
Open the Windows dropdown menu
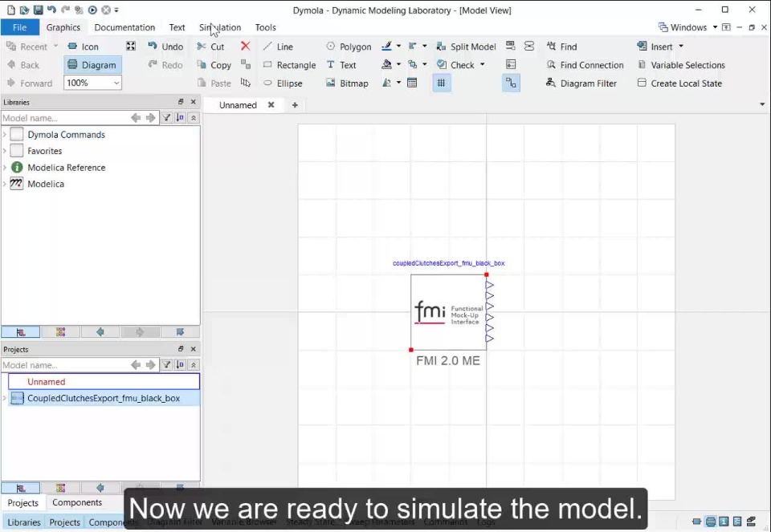(687, 27)
